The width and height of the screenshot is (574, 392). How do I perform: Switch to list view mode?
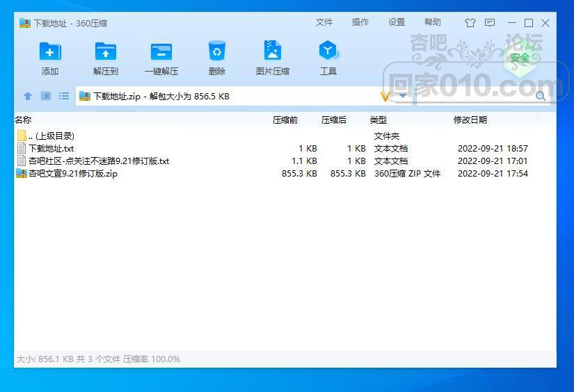(64, 96)
